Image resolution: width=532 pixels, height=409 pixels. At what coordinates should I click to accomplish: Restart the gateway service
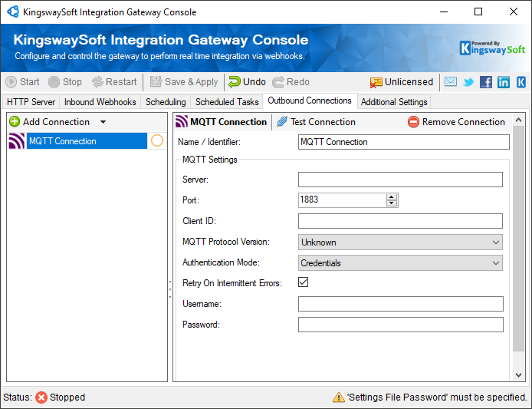pos(114,82)
